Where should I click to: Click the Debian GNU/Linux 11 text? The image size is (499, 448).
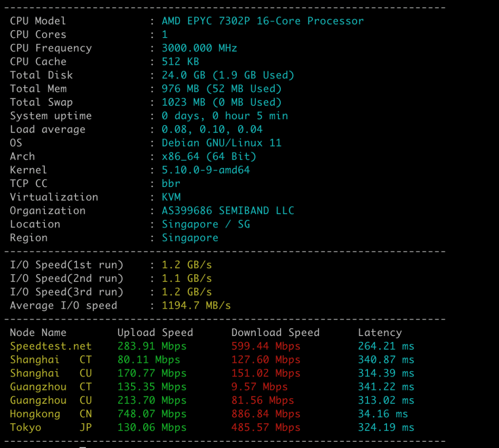[x=222, y=143]
